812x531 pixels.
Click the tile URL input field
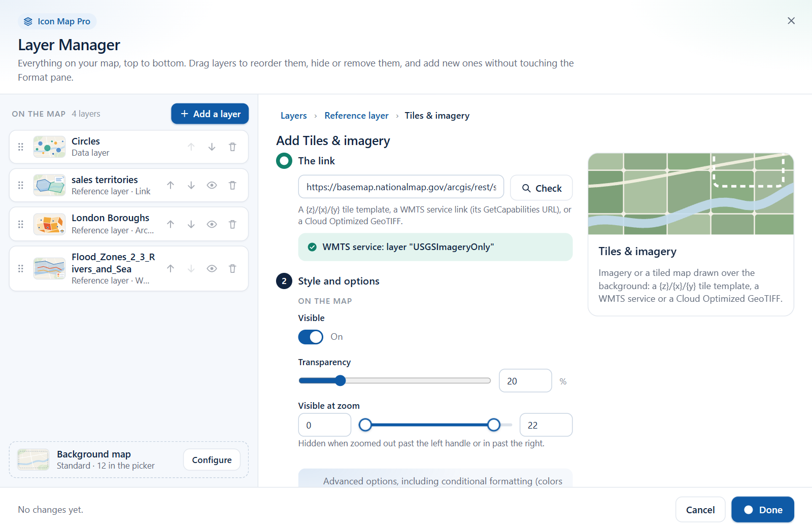401,187
